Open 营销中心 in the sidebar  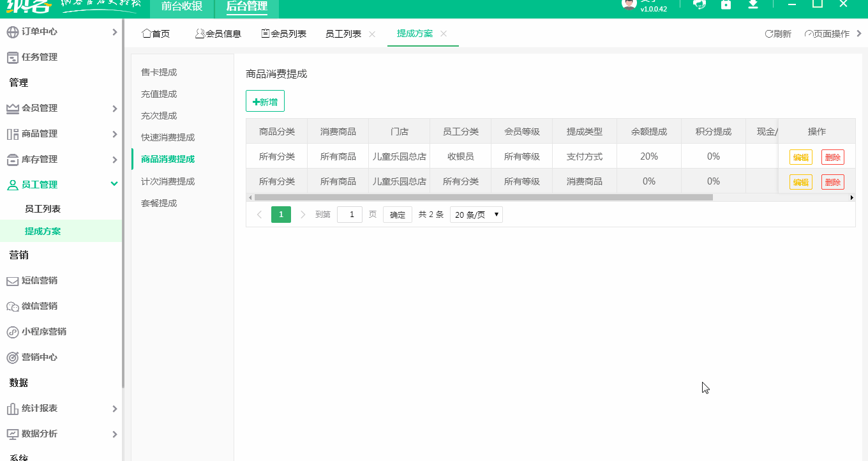click(x=38, y=357)
